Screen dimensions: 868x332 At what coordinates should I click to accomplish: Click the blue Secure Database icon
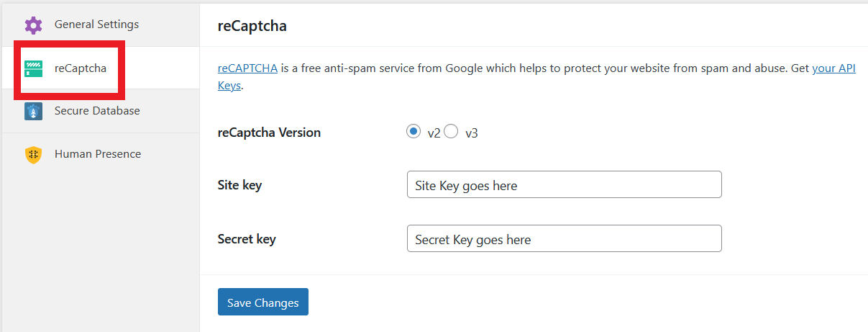point(33,111)
